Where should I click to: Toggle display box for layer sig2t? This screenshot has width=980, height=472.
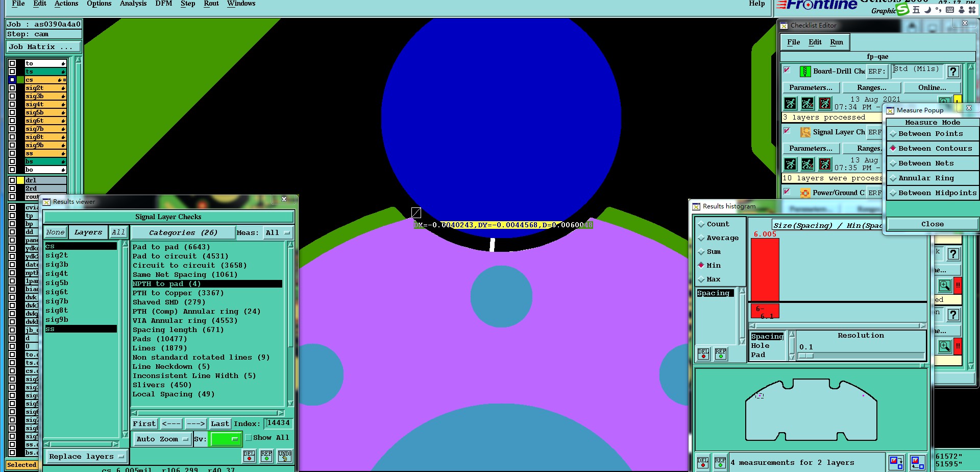[x=12, y=88]
